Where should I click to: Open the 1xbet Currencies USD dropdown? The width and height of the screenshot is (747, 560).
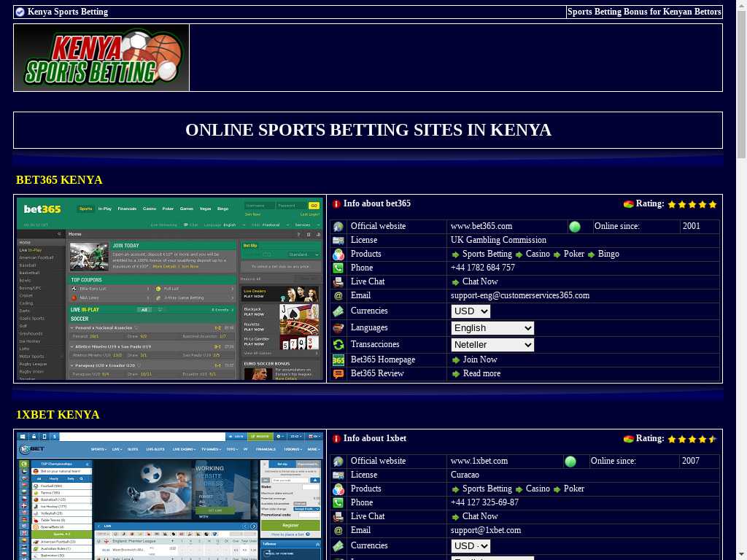(x=471, y=546)
